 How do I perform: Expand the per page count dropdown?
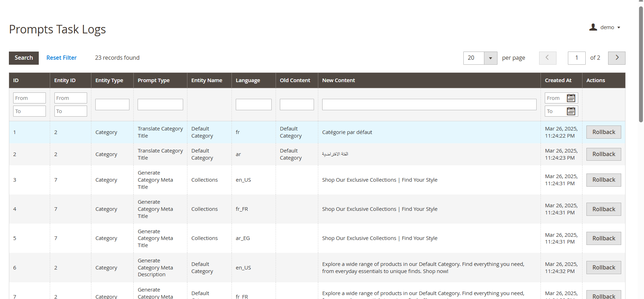click(x=490, y=58)
